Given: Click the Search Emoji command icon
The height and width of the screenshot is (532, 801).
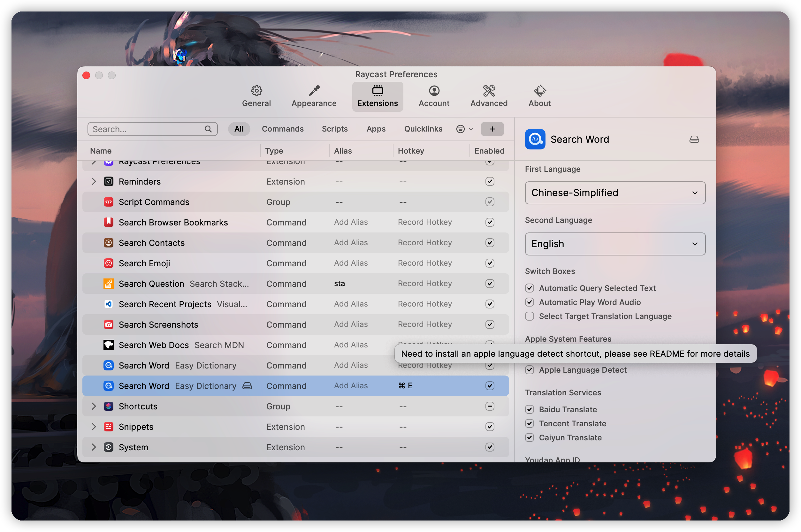Looking at the screenshot, I should tap(108, 263).
